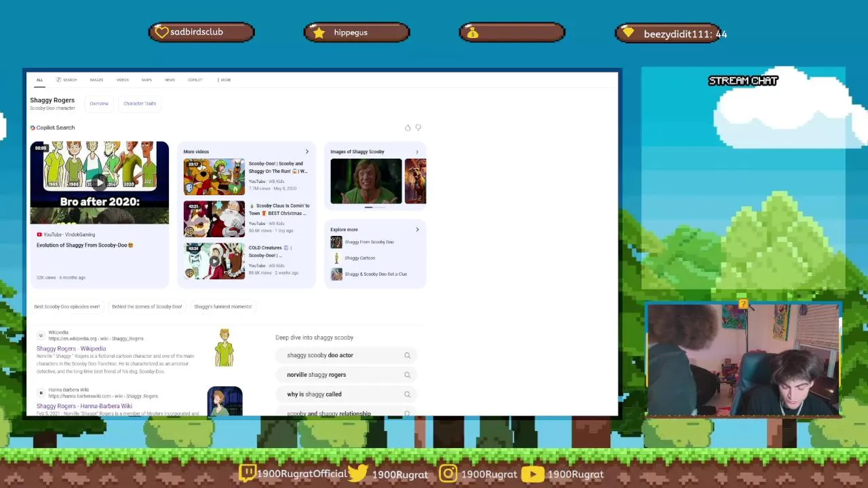Click the heart icon beside sadbirdsclub

tap(161, 32)
